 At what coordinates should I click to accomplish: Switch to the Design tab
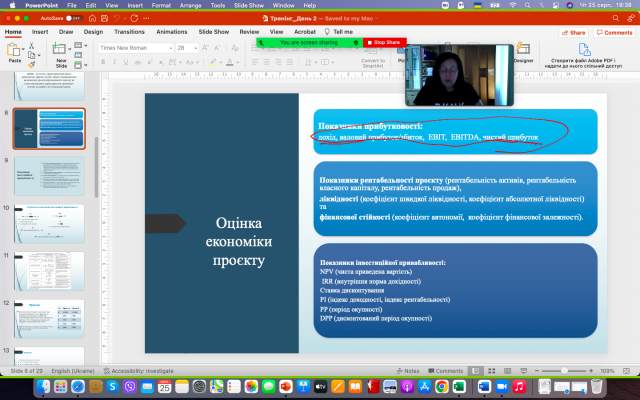(93, 32)
